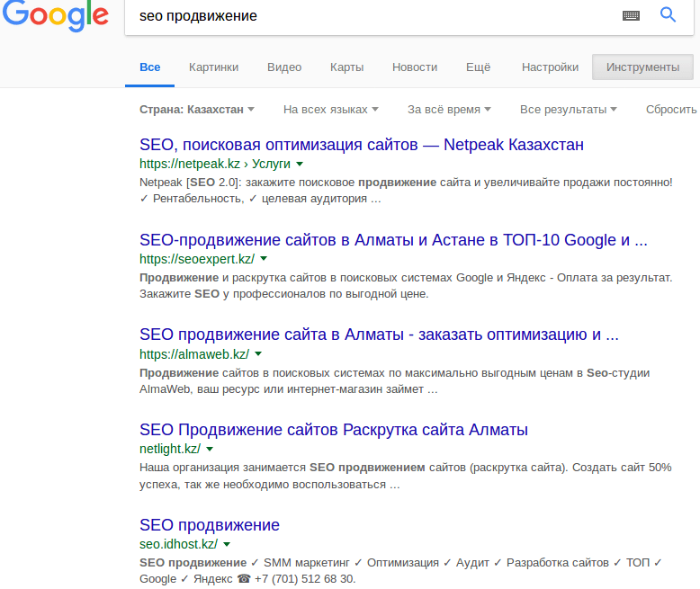Click the Сбросить link
Screen dimensions: 700x589
(671, 110)
